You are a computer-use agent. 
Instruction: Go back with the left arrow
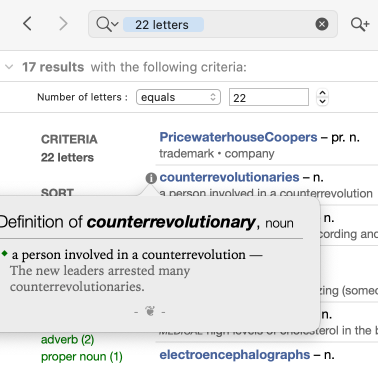[27, 24]
